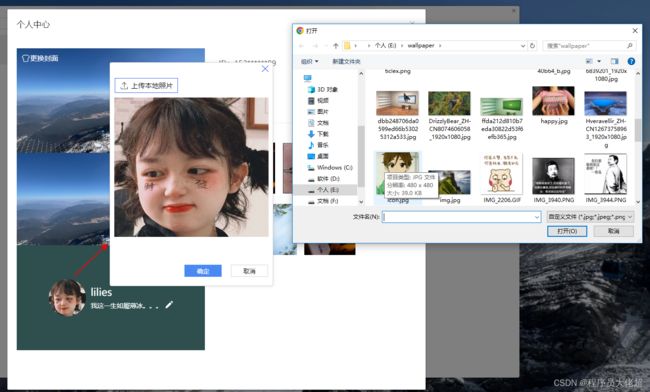The height and width of the screenshot is (392, 650).
Task: Open 3D Objects in the sidebar
Action: click(x=323, y=90)
